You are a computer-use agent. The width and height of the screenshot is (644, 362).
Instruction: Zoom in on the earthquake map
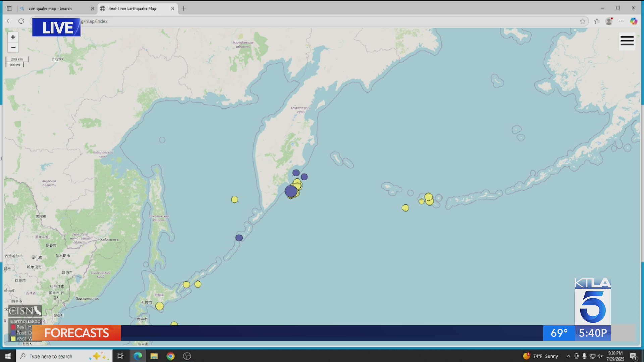(13, 37)
